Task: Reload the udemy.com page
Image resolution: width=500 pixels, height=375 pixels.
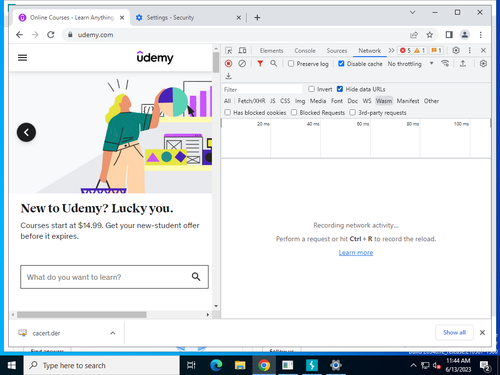Action: coord(51,35)
